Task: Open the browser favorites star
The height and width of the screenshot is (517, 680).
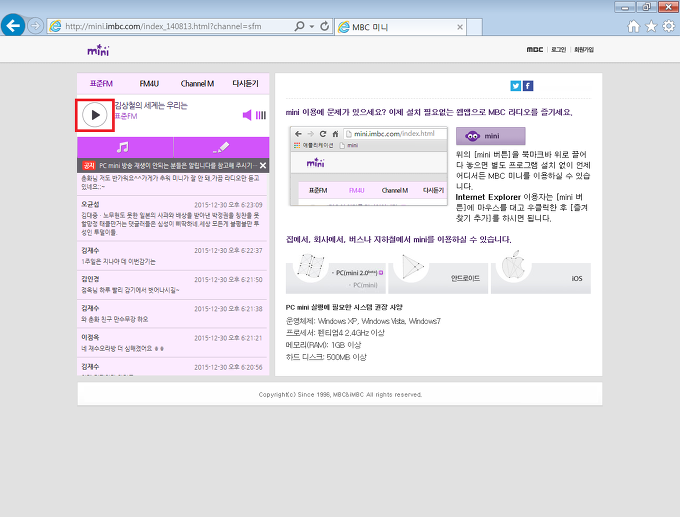Action: (x=651, y=26)
